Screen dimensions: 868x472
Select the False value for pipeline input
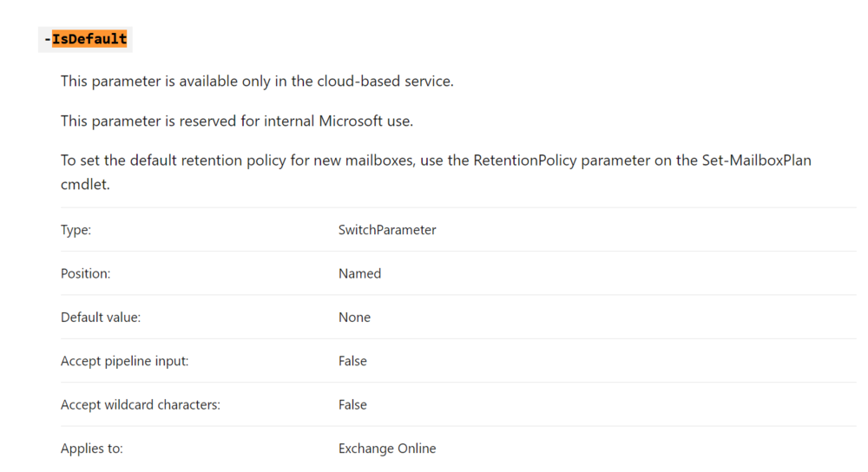point(352,361)
